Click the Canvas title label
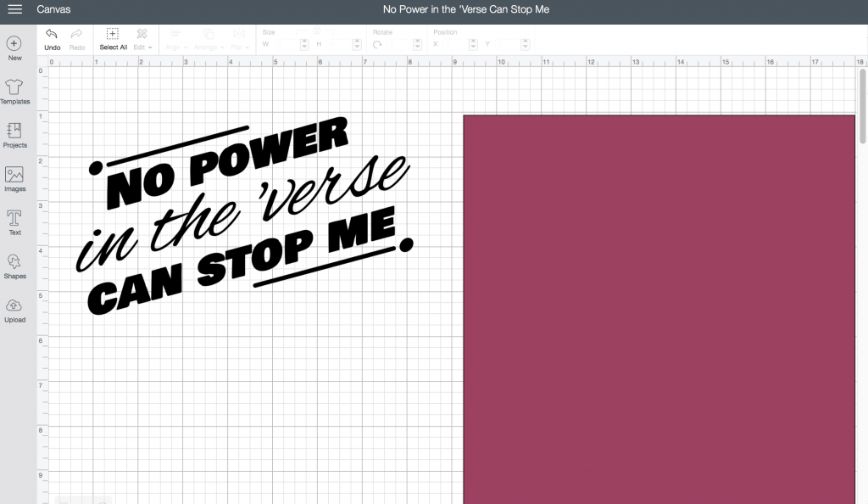Screen dimensions: 868x504 [53, 9]
